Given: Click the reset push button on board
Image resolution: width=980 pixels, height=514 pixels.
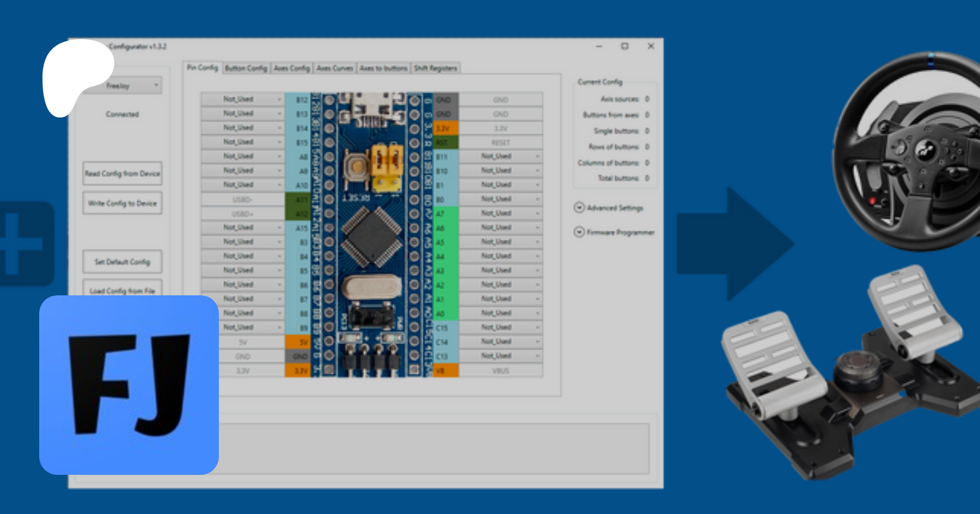Looking at the screenshot, I should pyautogui.click(x=357, y=166).
